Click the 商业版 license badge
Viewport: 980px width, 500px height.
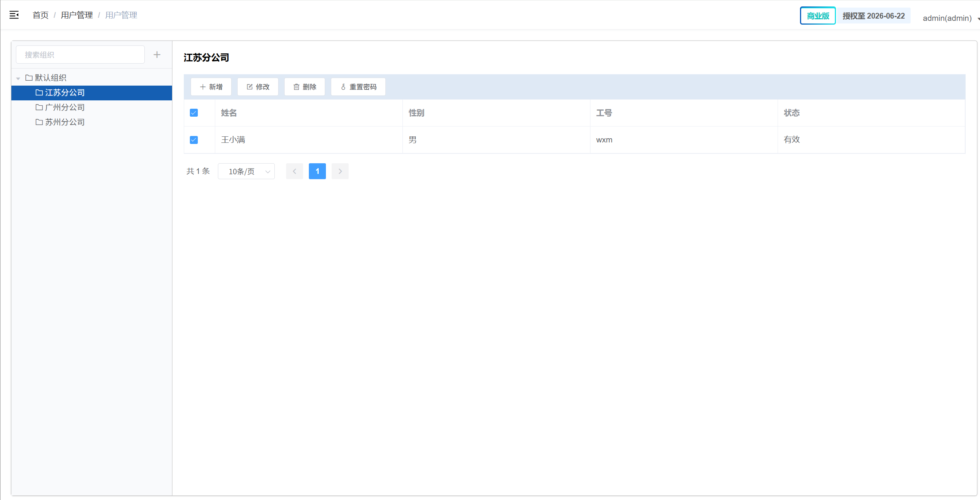[x=817, y=16]
